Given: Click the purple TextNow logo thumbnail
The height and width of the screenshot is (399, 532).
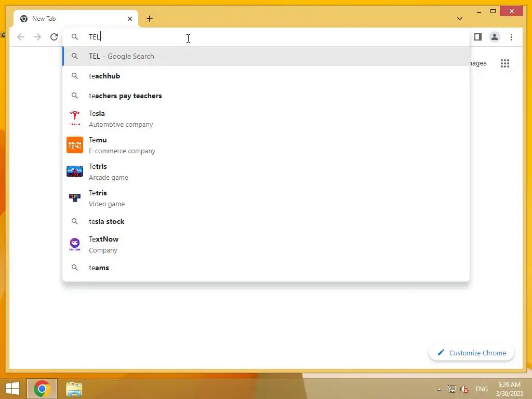Looking at the screenshot, I should pyautogui.click(x=75, y=244).
